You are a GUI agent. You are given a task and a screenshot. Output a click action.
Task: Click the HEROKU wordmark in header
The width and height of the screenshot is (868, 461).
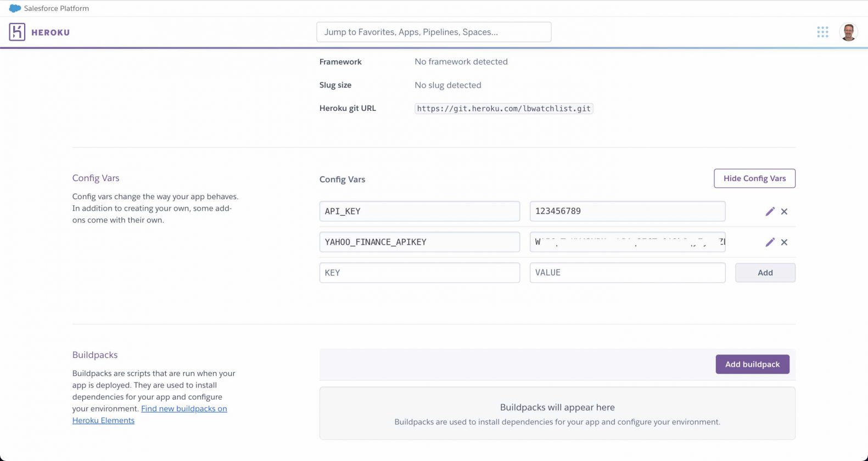click(x=51, y=32)
